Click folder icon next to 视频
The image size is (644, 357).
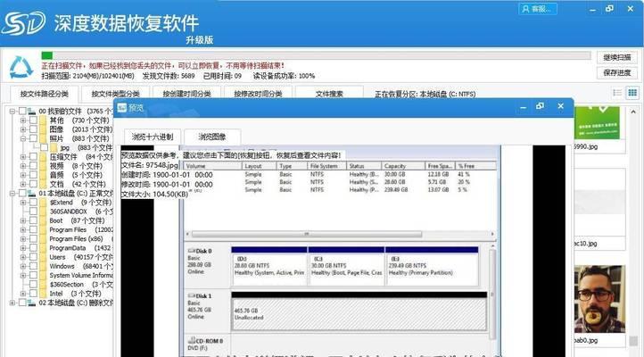click(43, 166)
